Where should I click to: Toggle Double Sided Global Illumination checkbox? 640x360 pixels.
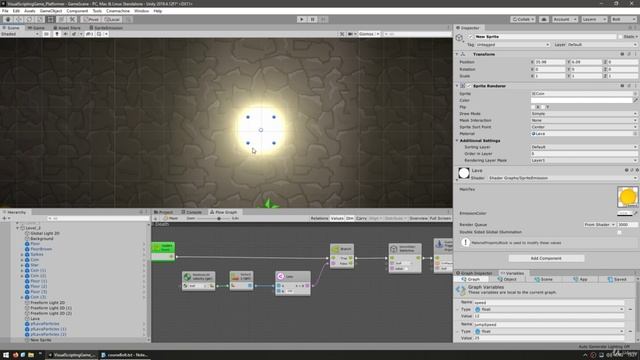pos(620,232)
